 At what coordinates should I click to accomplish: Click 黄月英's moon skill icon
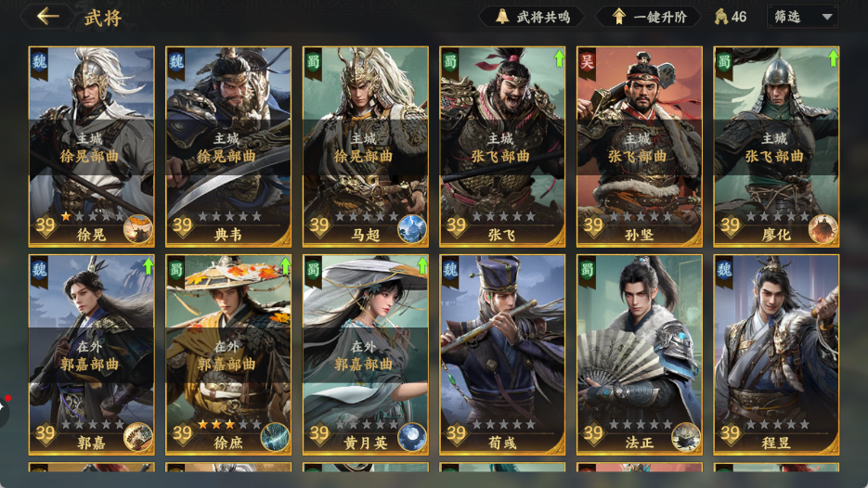pos(412,437)
